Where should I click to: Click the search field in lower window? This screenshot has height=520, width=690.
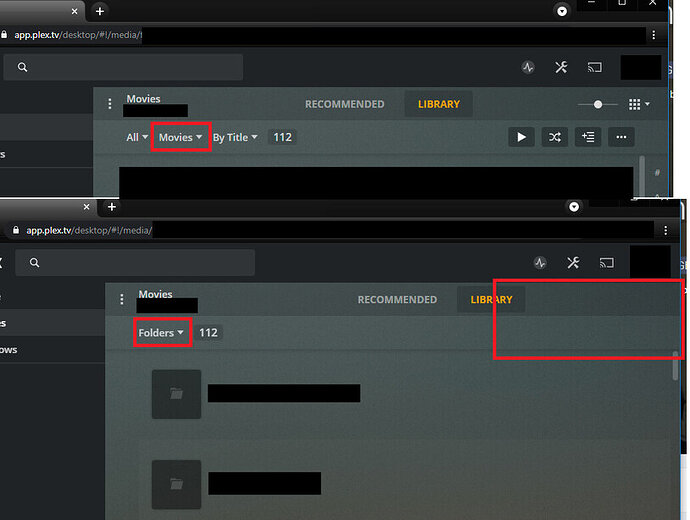[x=135, y=263]
